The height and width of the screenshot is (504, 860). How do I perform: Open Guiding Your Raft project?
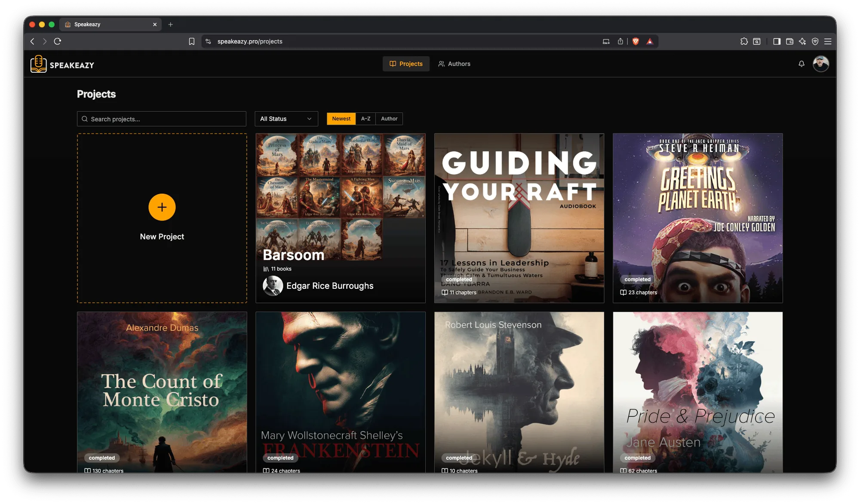point(519,218)
